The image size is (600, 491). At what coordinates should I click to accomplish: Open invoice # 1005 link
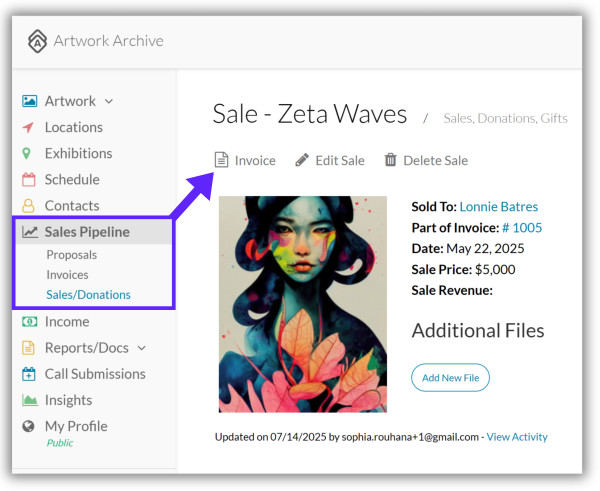[522, 228]
